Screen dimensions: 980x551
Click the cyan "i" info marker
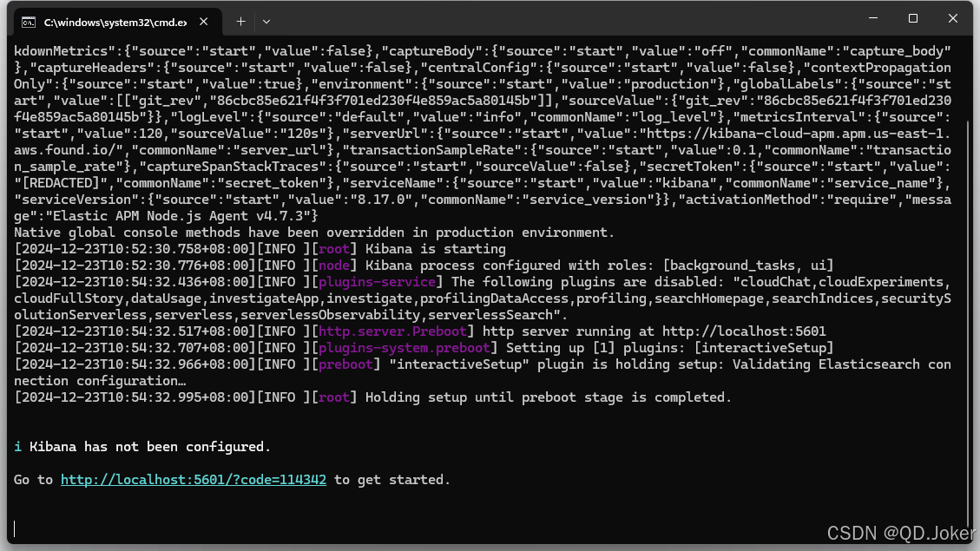[17, 447]
